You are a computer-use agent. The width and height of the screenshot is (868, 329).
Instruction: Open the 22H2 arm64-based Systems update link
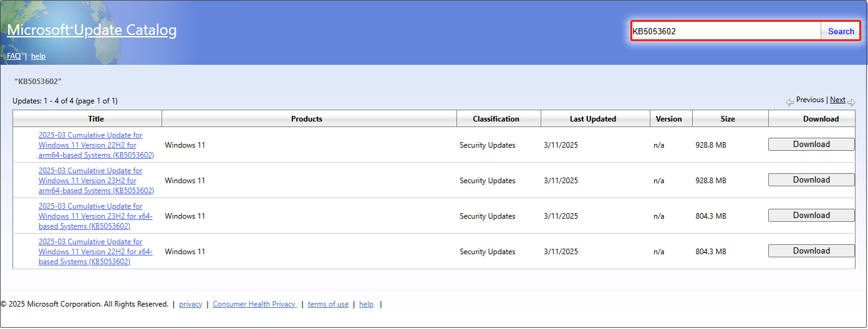click(x=96, y=145)
